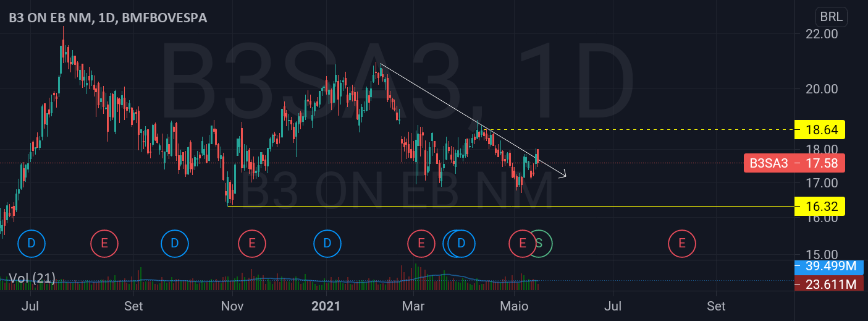The image size is (868, 321).
Task: Open the BRL currency selector
Action: 832,17
